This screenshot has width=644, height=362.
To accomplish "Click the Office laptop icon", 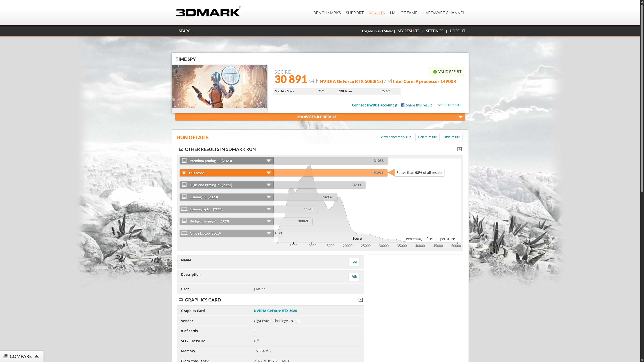I will 184,233.
